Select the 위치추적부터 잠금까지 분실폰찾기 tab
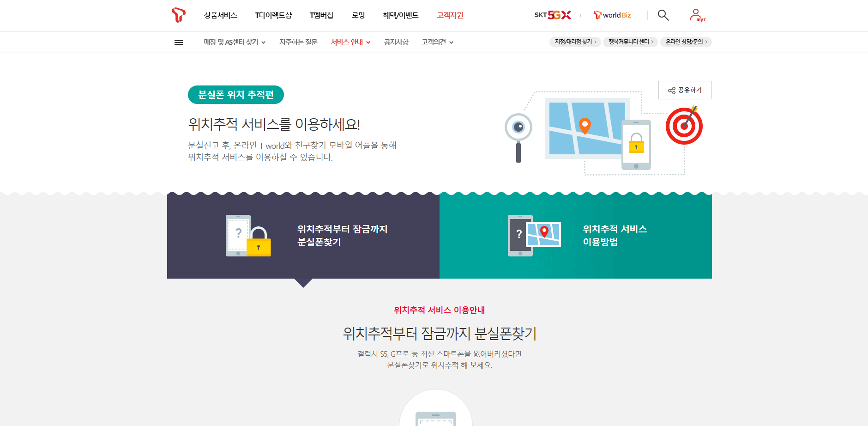The image size is (868, 426). coord(303,236)
